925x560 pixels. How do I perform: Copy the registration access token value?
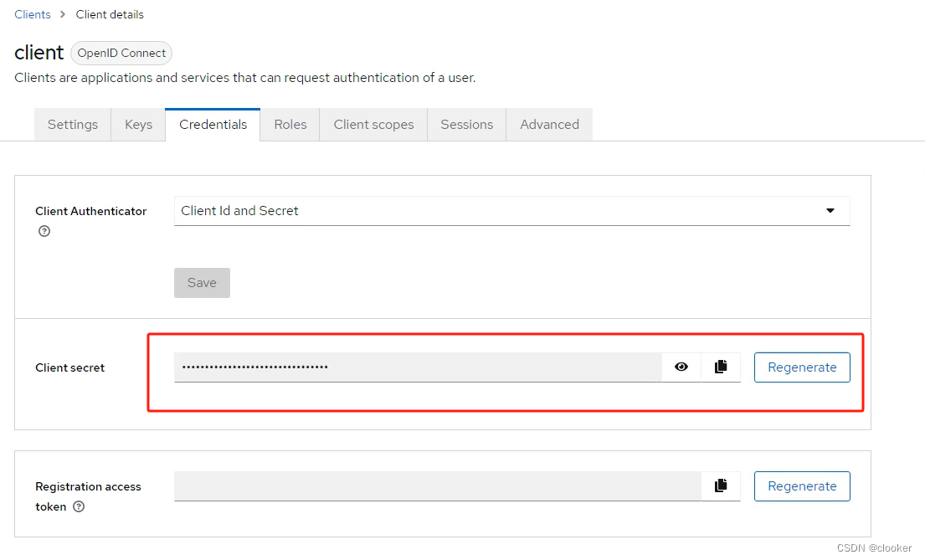click(721, 486)
